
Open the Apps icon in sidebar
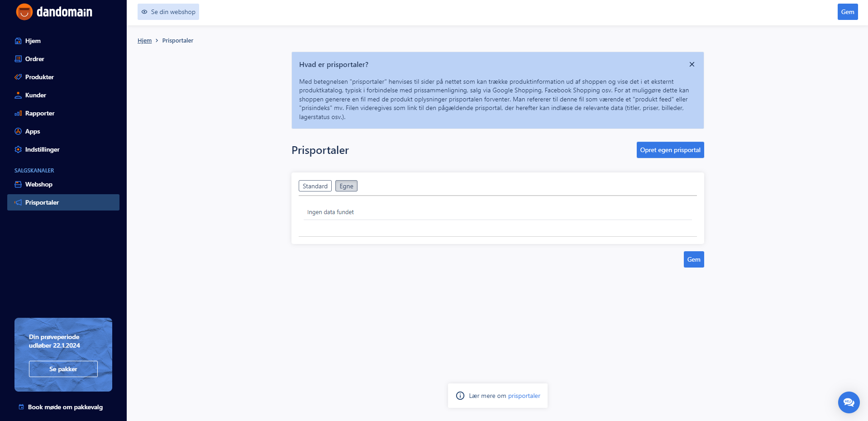(x=18, y=131)
